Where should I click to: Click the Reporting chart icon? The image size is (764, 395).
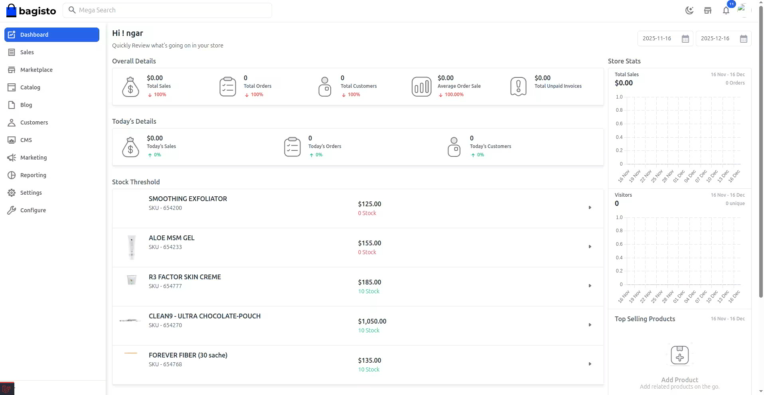coord(12,175)
